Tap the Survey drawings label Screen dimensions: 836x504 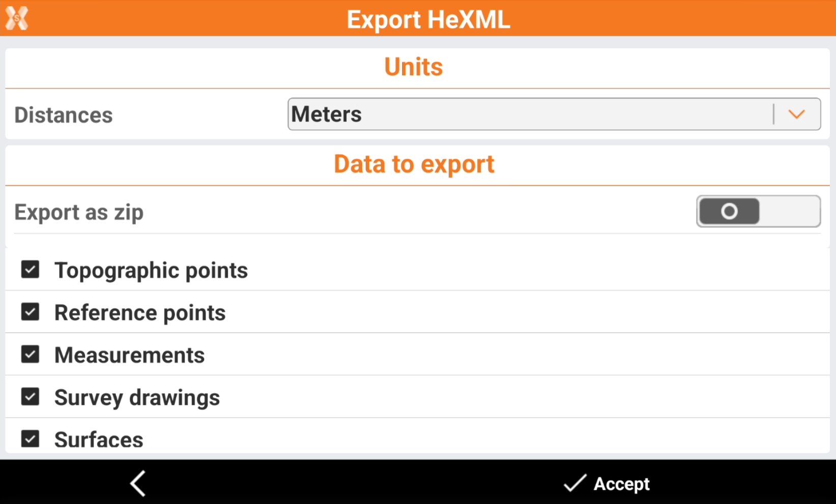pyautogui.click(x=137, y=398)
